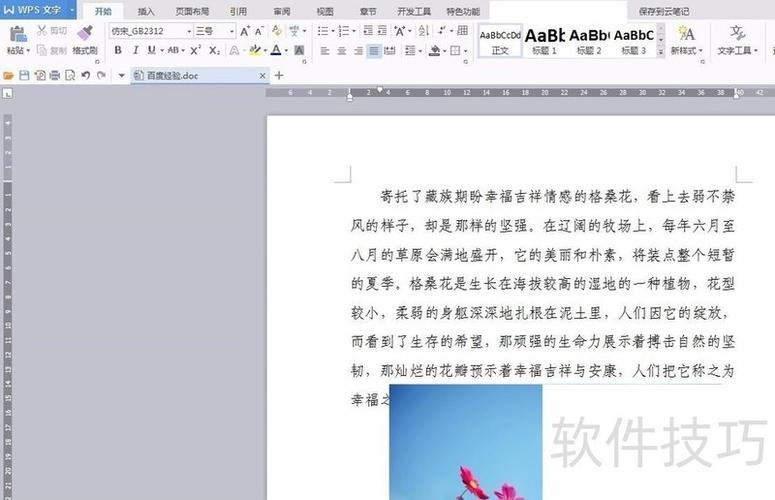
Task: Click the decrease indent icon
Action: [368, 31]
